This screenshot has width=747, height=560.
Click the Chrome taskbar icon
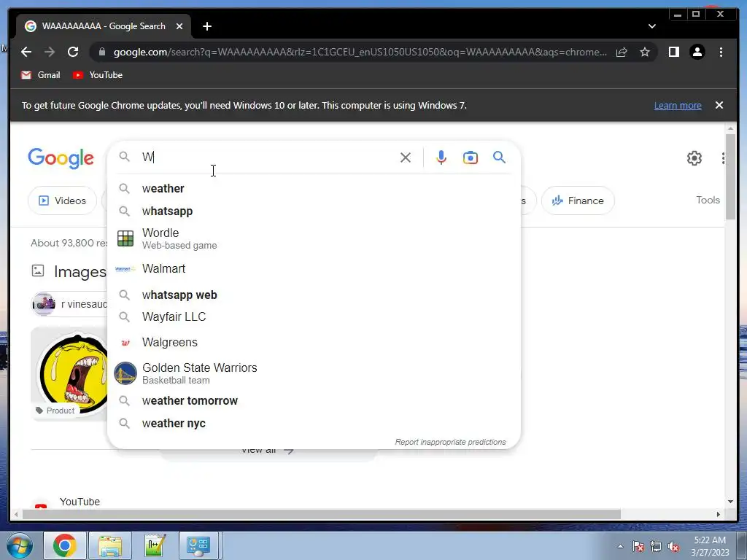(x=65, y=545)
